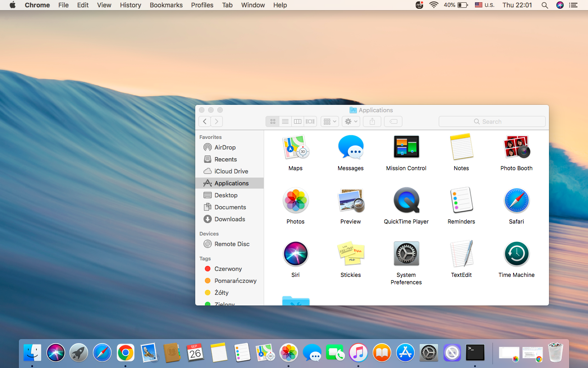588x368 pixels.
Task: Open Maps in the Applications window
Action: click(x=295, y=148)
